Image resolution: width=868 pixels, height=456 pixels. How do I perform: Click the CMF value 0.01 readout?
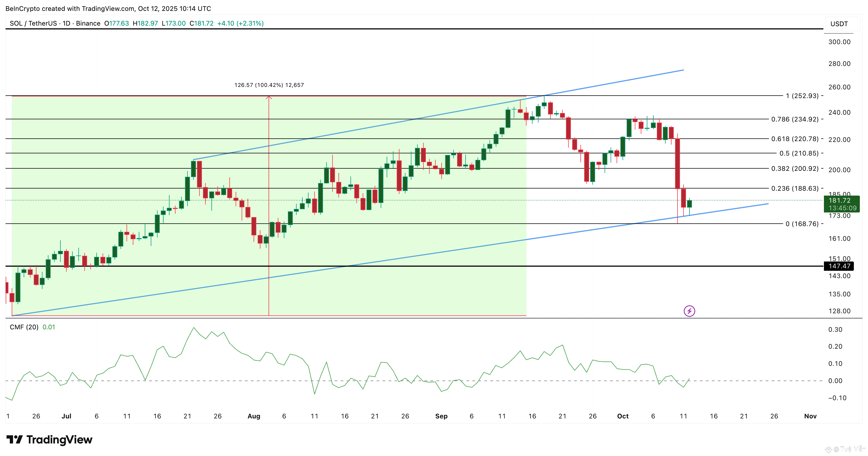49,327
